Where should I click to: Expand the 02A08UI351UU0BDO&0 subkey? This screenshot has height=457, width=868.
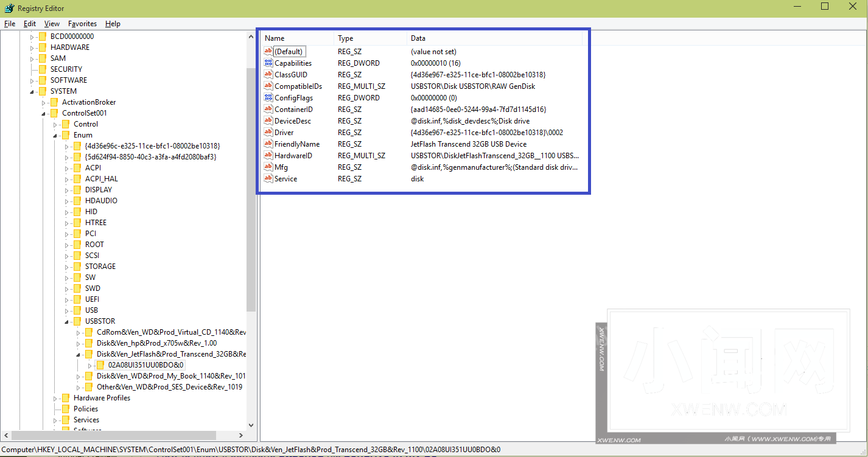click(89, 365)
